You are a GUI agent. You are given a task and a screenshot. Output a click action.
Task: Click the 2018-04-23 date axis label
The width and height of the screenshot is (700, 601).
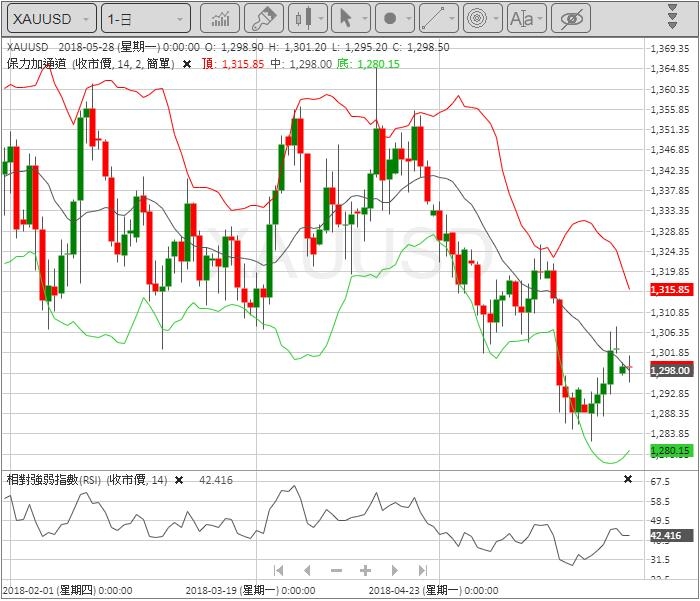click(433, 590)
